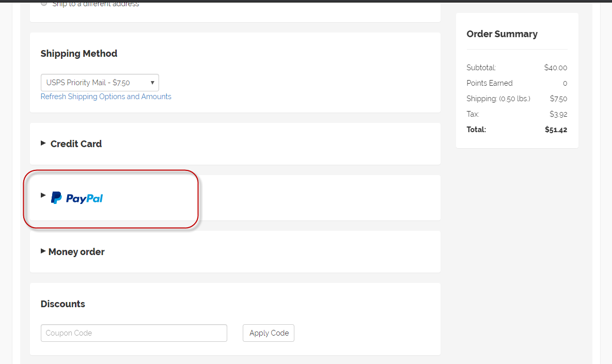
Task: Click the Shipping $7.50 amount in summary
Action: (x=558, y=99)
